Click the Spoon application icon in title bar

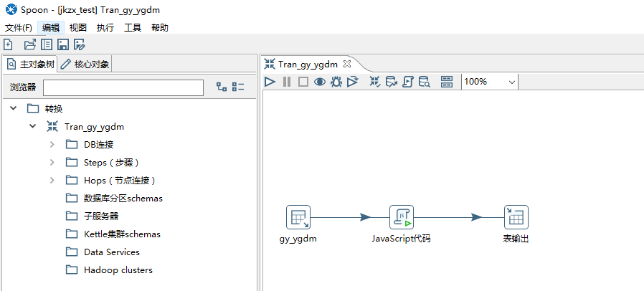click(x=10, y=9)
